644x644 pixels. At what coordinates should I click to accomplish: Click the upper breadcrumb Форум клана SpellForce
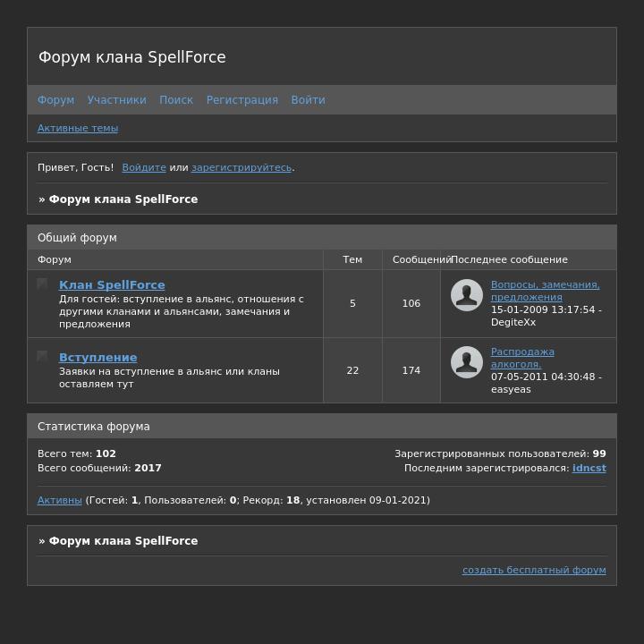pos(123,199)
